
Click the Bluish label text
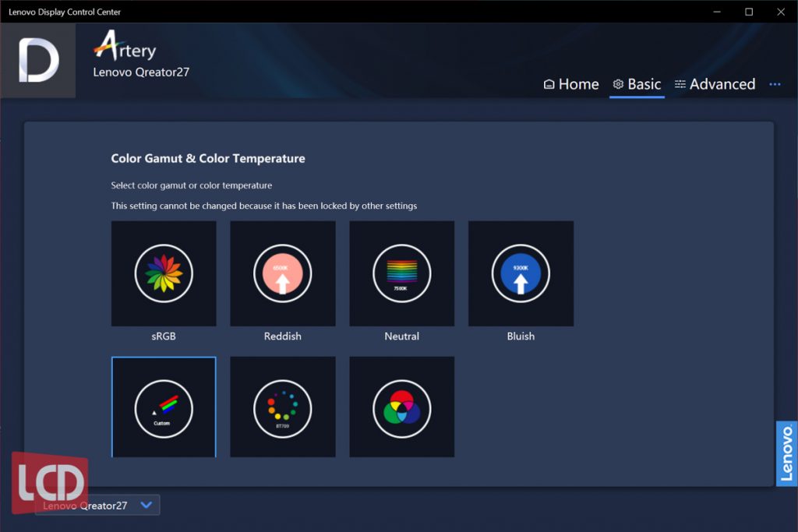521,336
